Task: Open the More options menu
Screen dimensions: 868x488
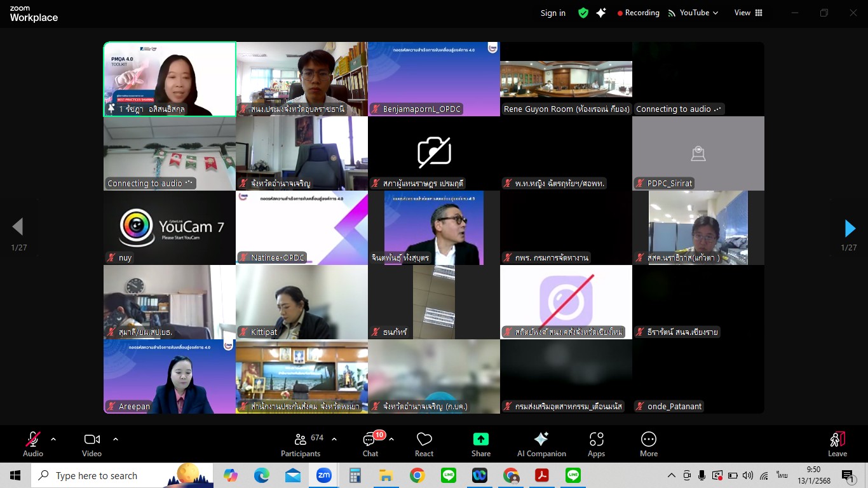Action: pyautogui.click(x=649, y=444)
